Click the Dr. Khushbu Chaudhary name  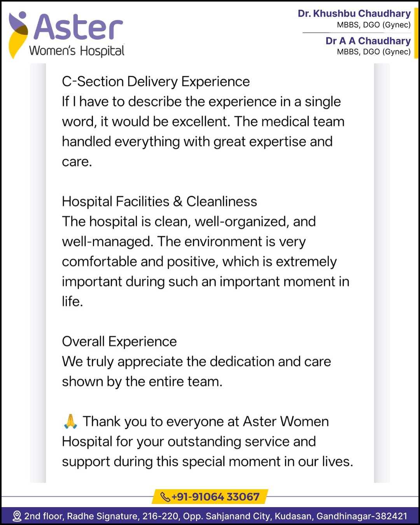click(354, 14)
